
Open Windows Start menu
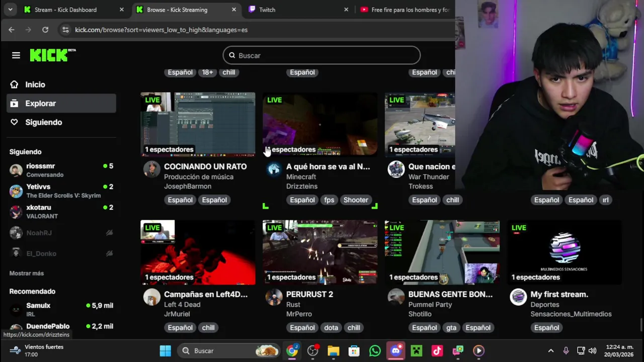[165, 350]
